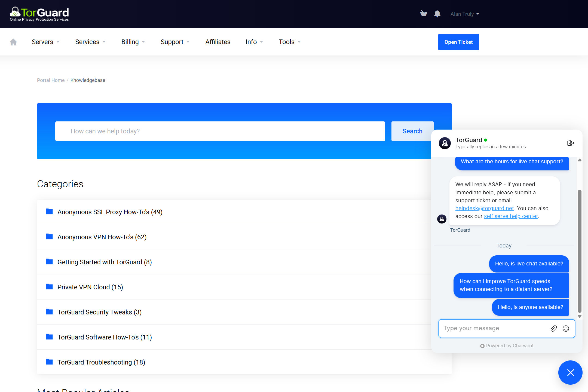The image size is (588, 392).
Task: Click the Open Ticket button
Action: [x=458, y=42]
